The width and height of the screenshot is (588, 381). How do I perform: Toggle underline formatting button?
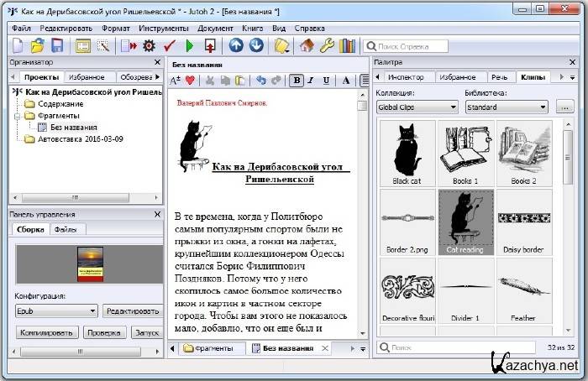click(x=326, y=81)
